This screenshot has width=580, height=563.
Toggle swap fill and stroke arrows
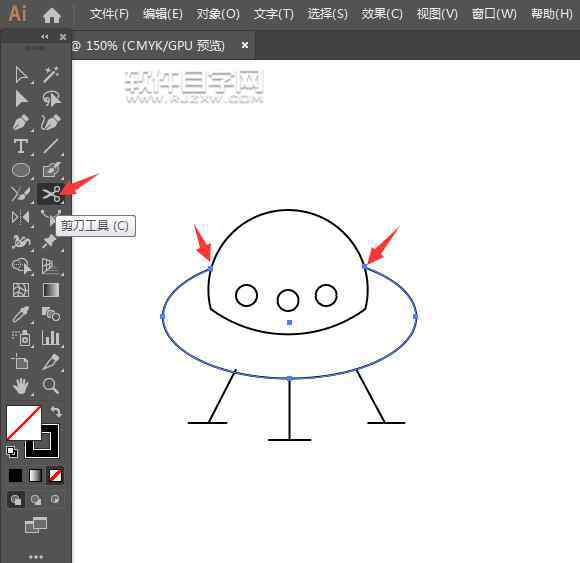[56, 411]
